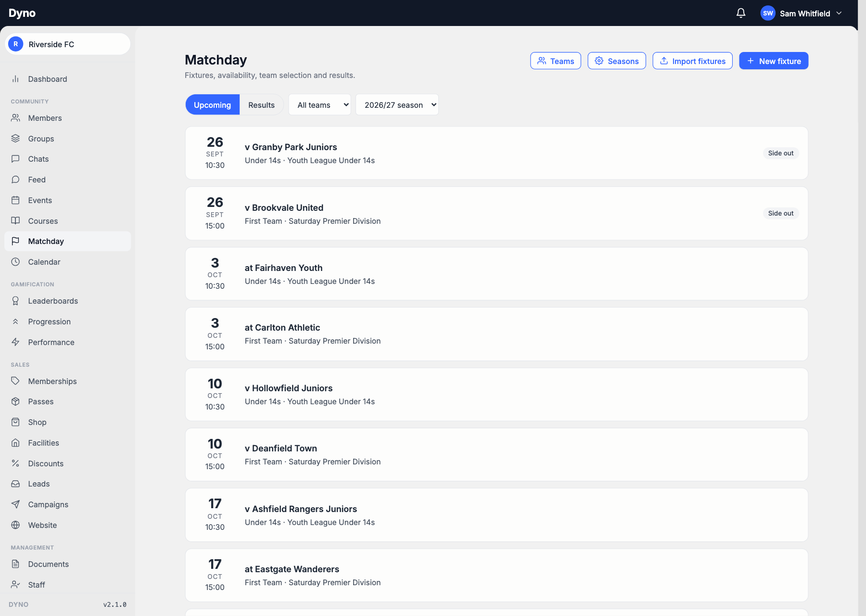Open the at Carlton Athletic fixture

pyautogui.click(x=497, y=334)
